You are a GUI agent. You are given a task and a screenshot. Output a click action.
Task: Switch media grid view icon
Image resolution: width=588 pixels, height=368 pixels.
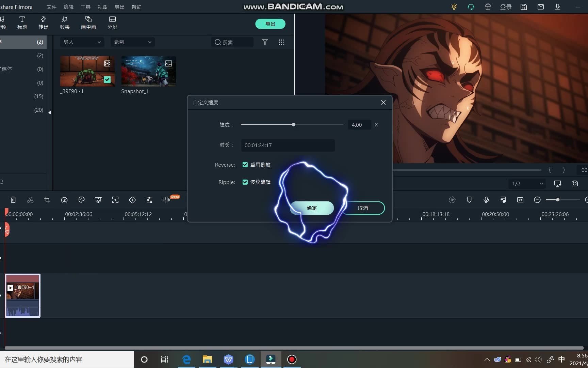click(x=281, y=42)
